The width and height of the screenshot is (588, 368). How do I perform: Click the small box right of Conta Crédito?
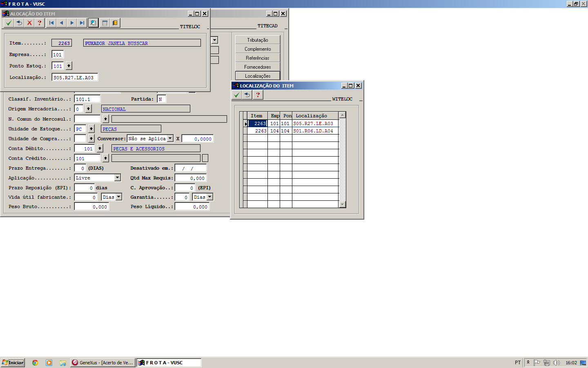(205, 158)
